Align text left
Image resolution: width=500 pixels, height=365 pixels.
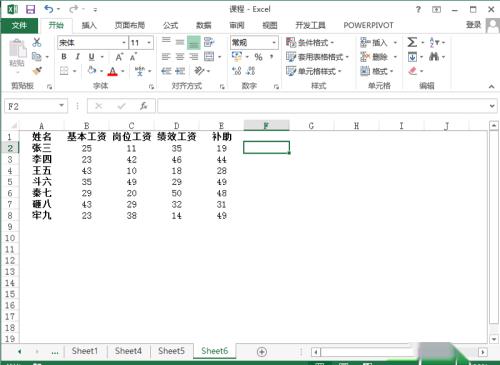click(166, 57)
